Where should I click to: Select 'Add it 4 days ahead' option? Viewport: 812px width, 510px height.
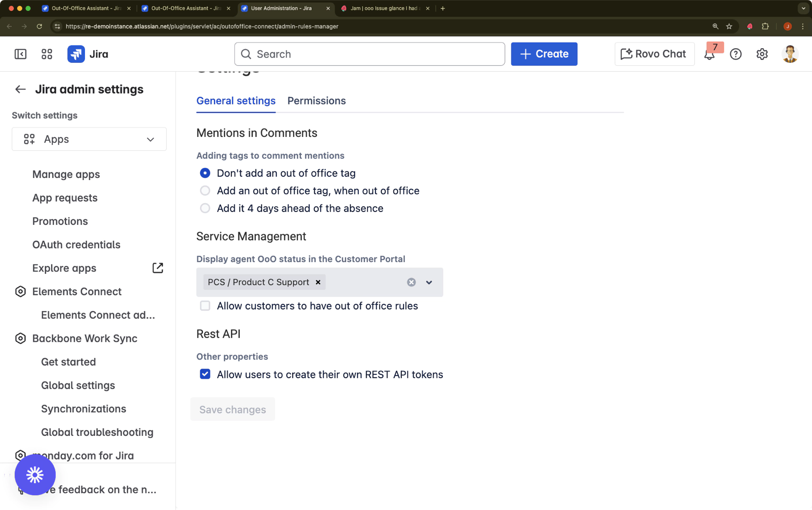pyautogui.click(x=205, y=208)
